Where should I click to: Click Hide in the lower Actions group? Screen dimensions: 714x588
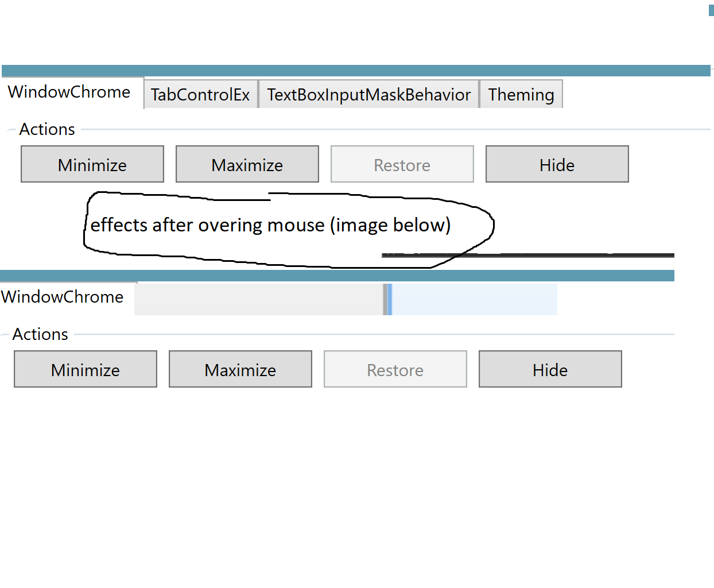pyautogui.click(x=550, y=369)
